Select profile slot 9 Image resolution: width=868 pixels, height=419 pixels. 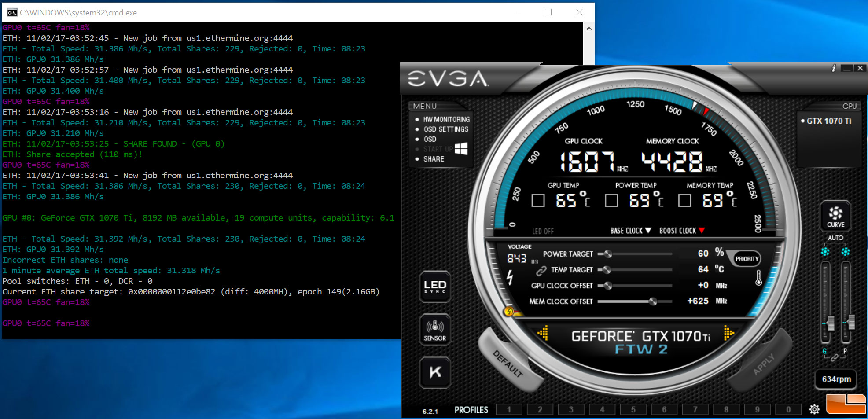757,409
